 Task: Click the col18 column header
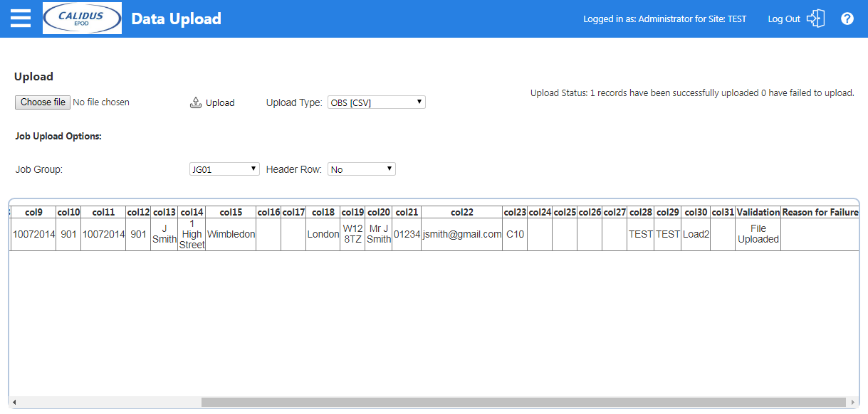[323, 212]
